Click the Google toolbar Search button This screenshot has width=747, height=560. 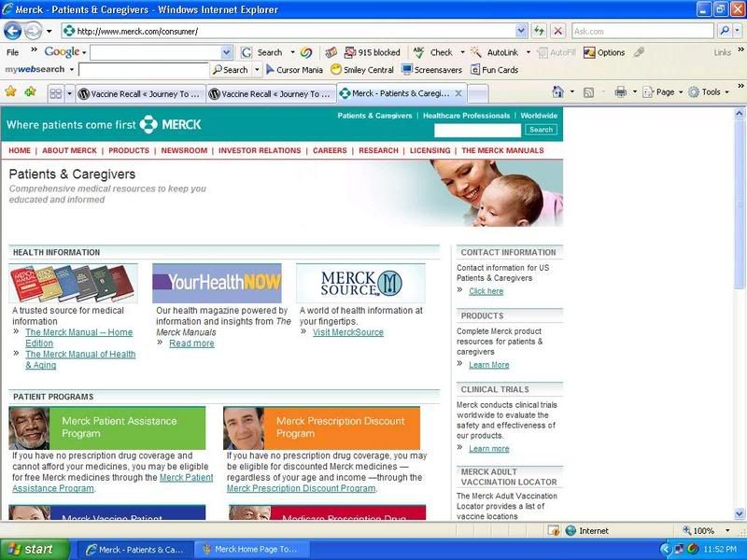(x=261, y=52)
